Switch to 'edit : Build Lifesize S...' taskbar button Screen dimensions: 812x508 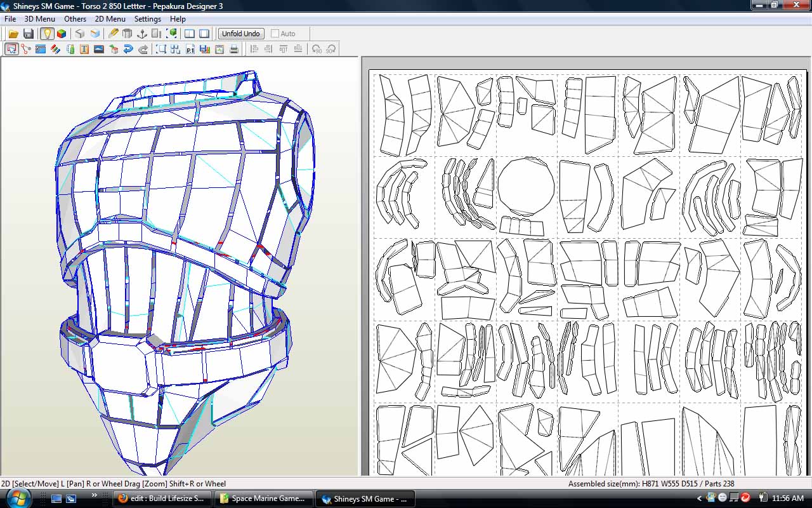162,498
